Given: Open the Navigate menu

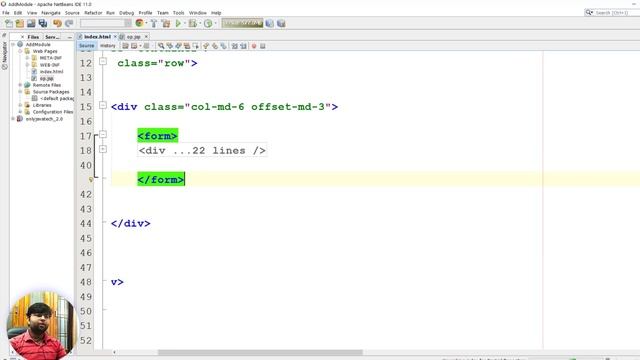Looking at the screenshot, I should [51, 13].
